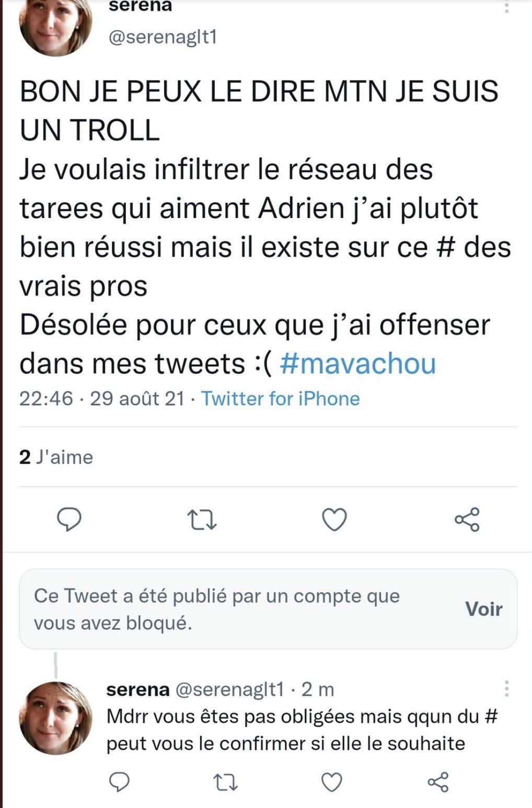This screenshot has width=532, height=808.
Task: Click the 22:46 · 29 août 21 timestamp
Action: click(102, 399)
